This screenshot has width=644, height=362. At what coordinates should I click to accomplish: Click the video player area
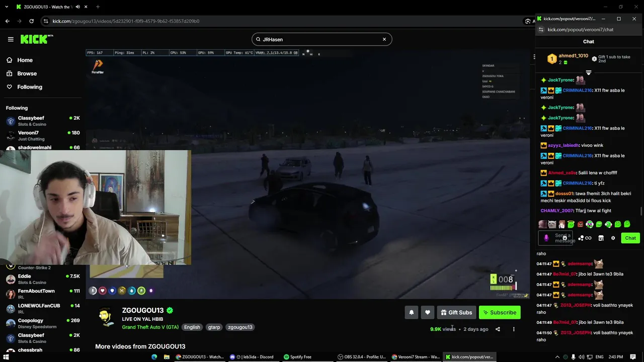308,173
